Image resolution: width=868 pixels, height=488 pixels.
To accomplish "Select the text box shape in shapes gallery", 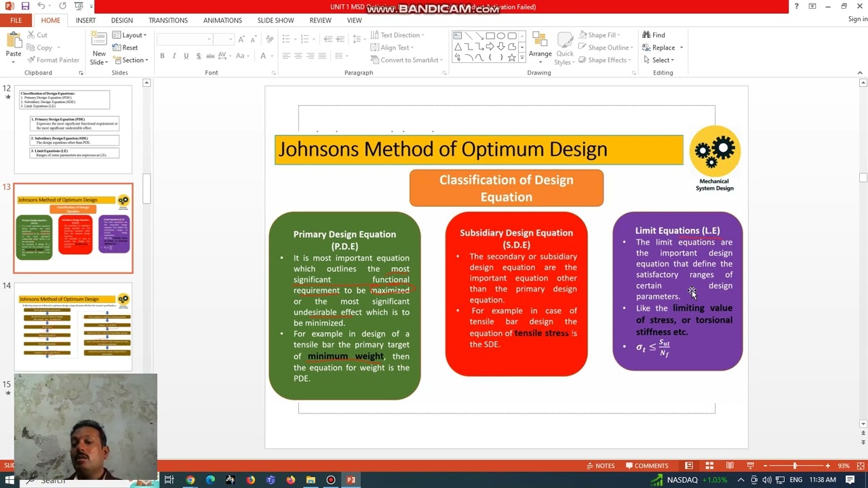I will [458, 36].
